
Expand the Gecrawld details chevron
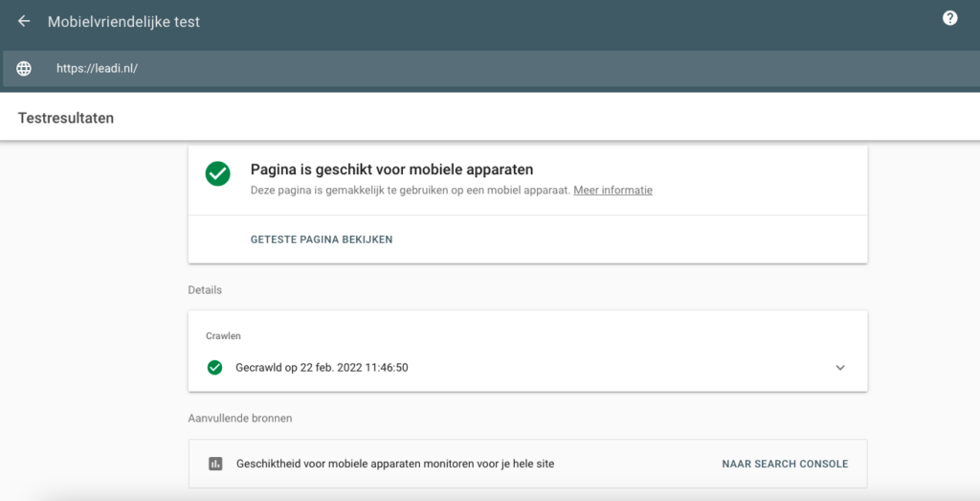[x=840, y=368]
